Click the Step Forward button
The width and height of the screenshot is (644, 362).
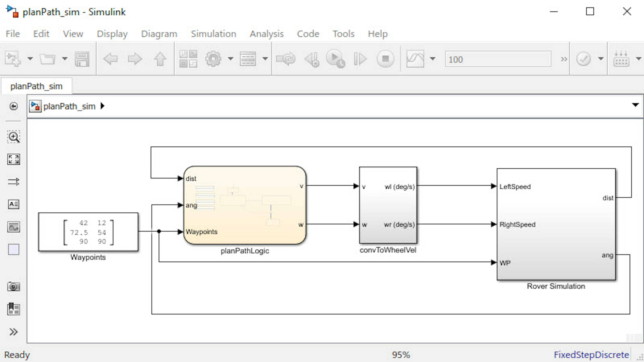[x=360, y=59]
